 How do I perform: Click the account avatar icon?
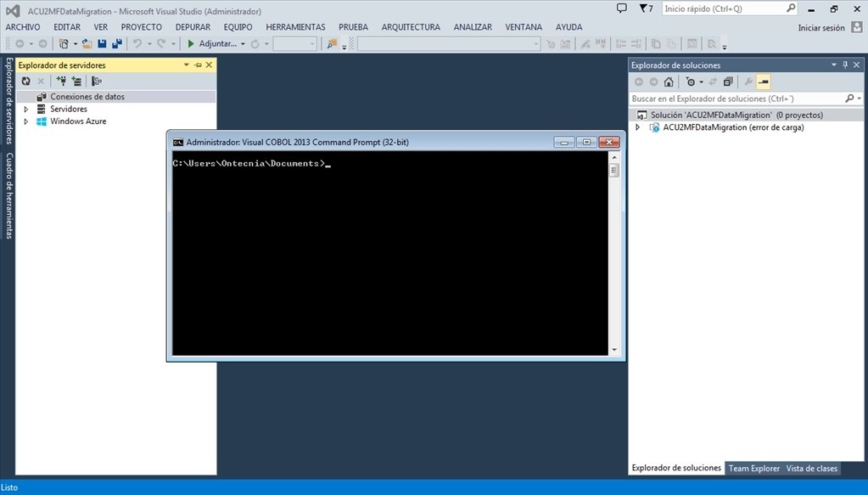856,27
